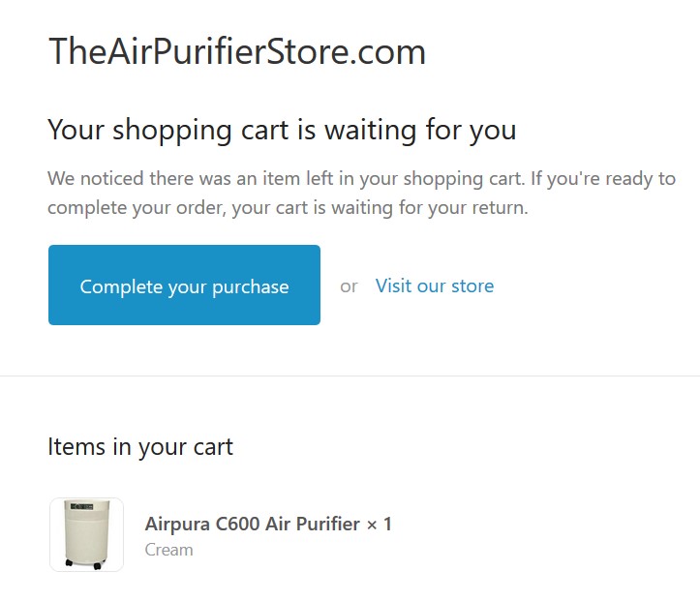Screen dimensions: 700x601
Task: Open the Visit our store link
Action: pyautogui.click(x=435, y=286)
